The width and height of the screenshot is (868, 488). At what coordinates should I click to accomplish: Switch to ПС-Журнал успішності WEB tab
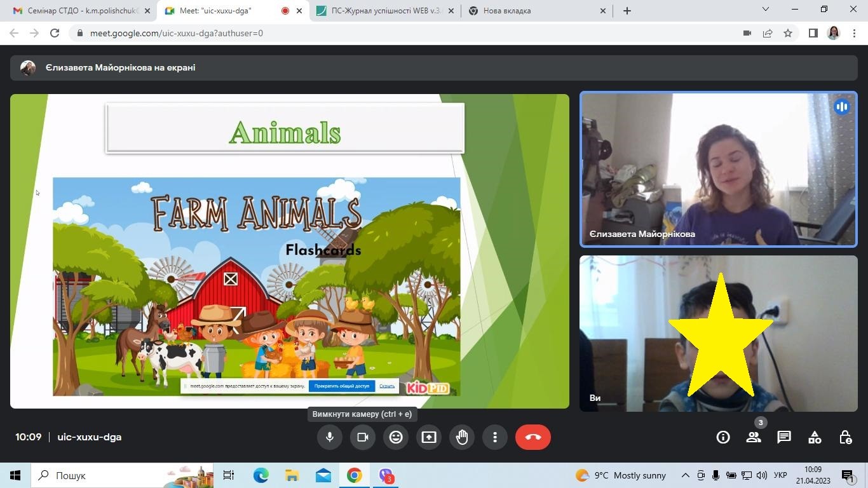point(386,11)
